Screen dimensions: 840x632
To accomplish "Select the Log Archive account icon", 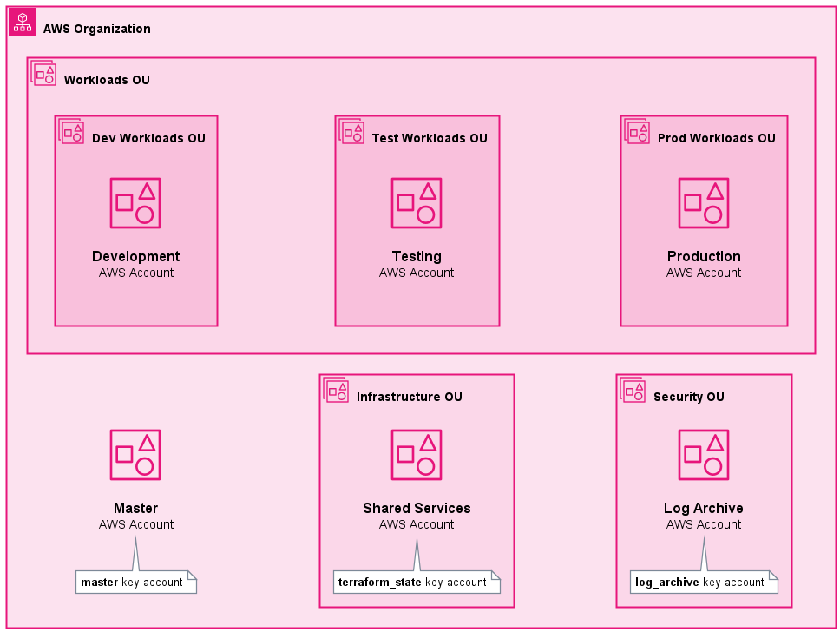I will (704, 455).
